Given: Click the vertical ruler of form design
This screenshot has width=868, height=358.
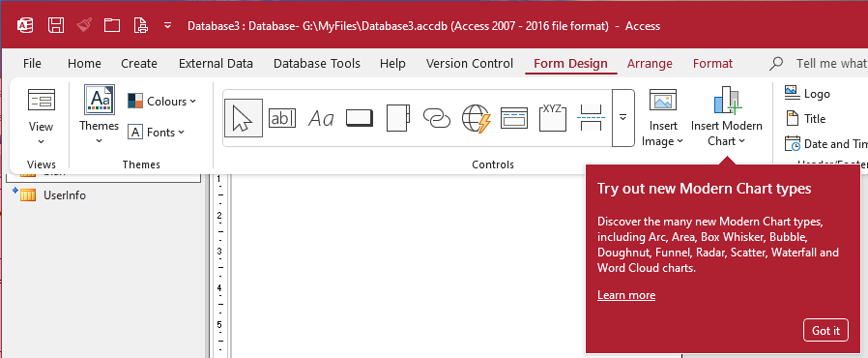Looking at the screenshot, I should (219, 266).
